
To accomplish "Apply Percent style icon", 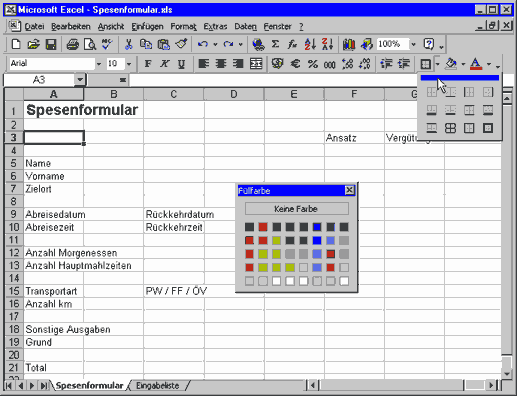I will (x=313, y=64).
